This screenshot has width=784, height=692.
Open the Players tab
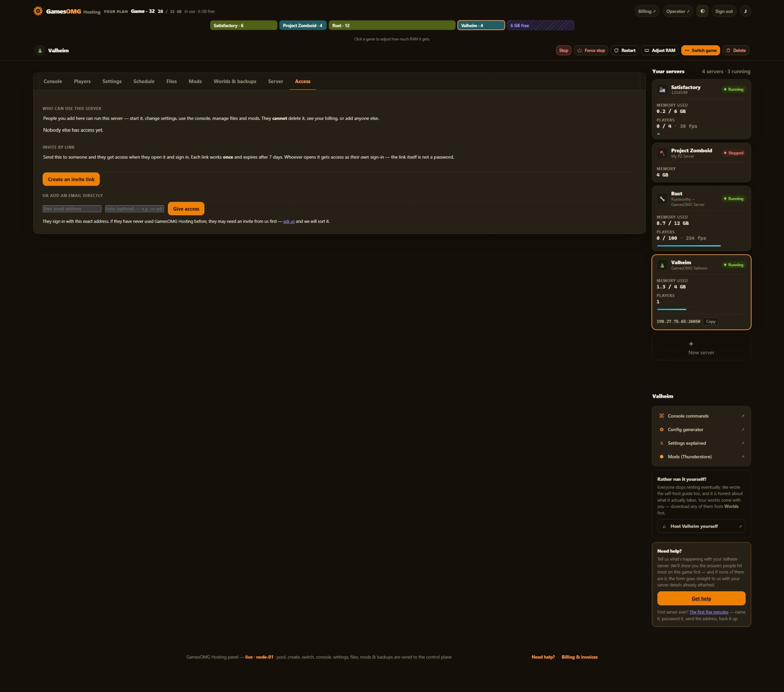pos(82,81)
